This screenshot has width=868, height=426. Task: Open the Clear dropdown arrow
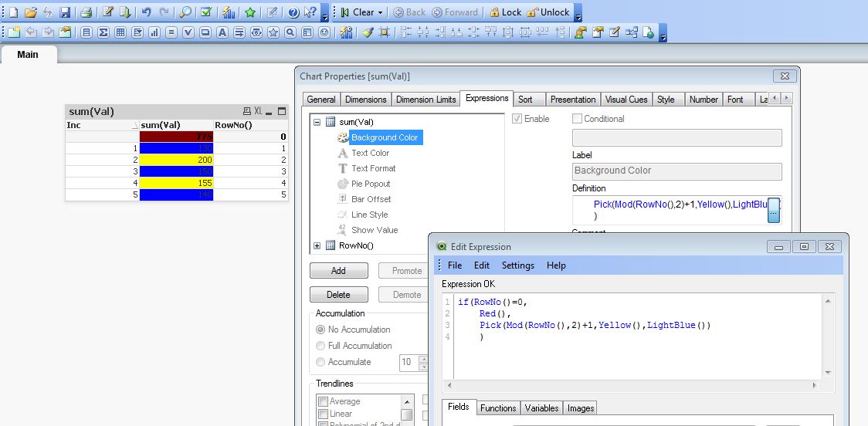(381, 12)
